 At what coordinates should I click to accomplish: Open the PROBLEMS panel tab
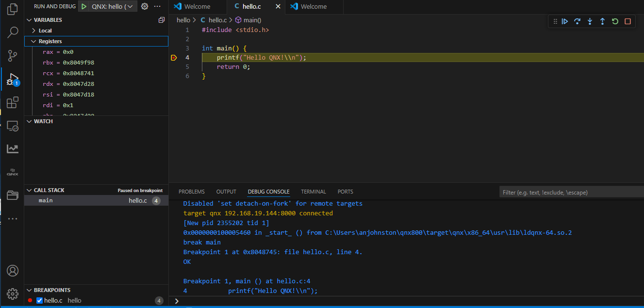click(x=192, y=192)
